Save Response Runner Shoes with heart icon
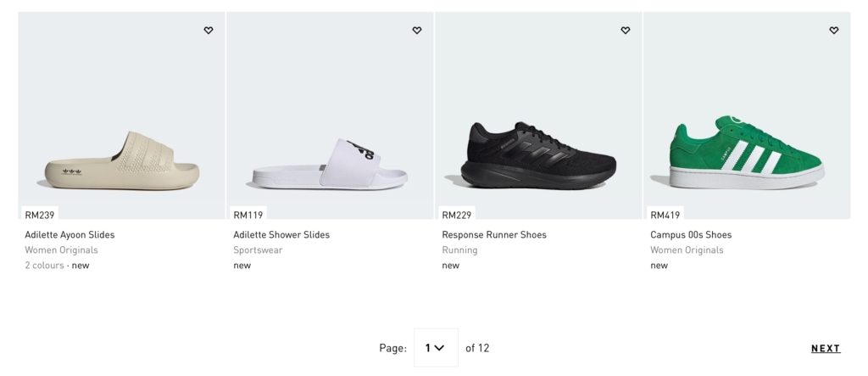Viewport: 868px width, 376px height. tap(625, 31)
